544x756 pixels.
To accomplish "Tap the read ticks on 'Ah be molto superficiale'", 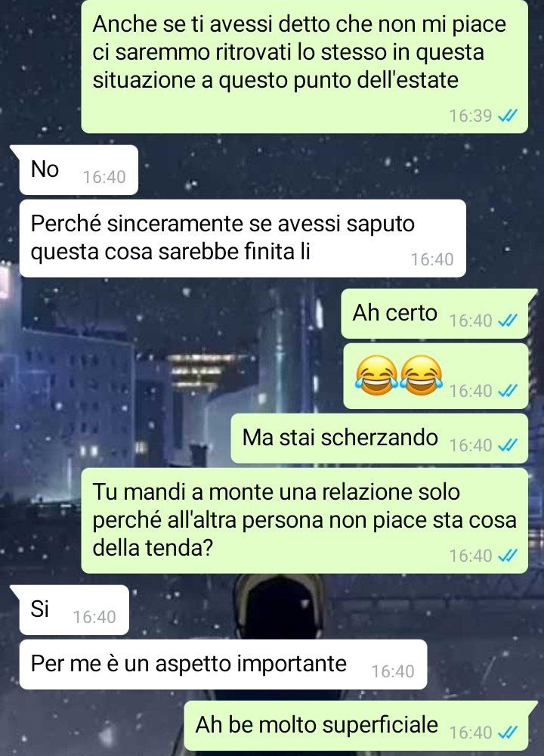I will pyautogui.click(x=507, y=733).
